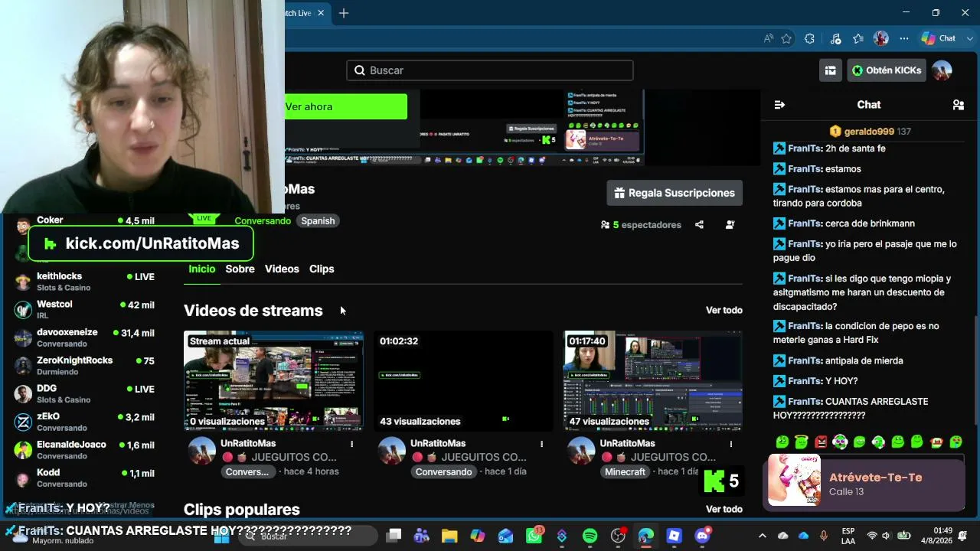This screenshot has width=980, height=551.
Task: Open browser extensions puzzle icon
Action: tap(809, 38)
